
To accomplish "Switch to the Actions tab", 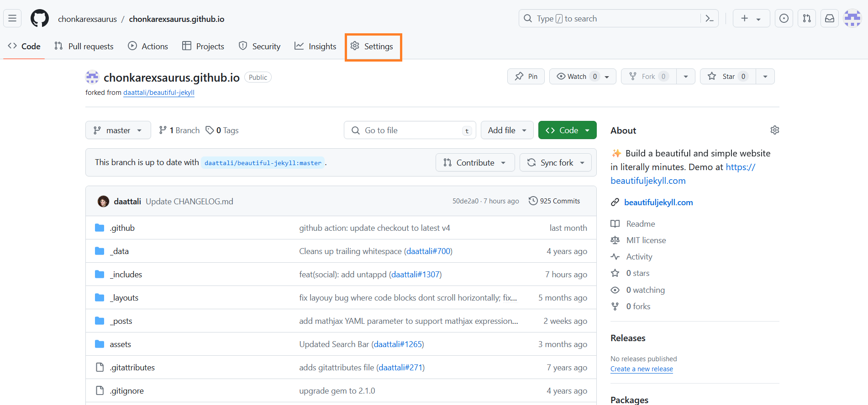I will tap(148, 46).
